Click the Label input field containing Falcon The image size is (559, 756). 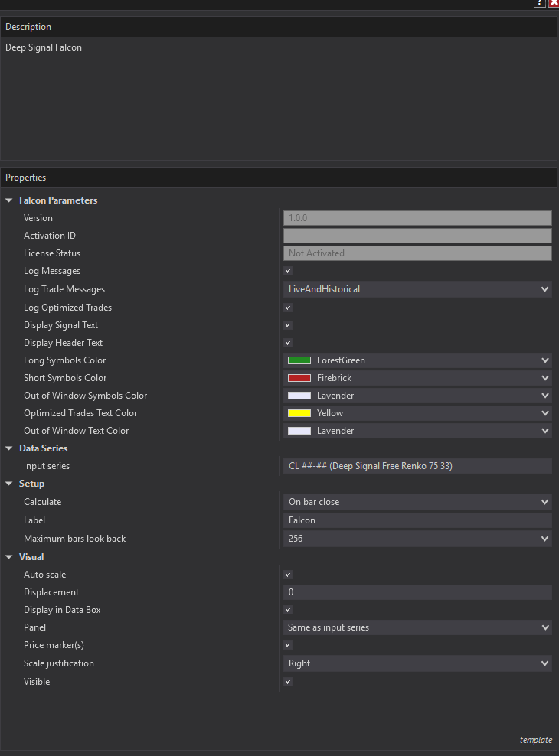point(417,520)
